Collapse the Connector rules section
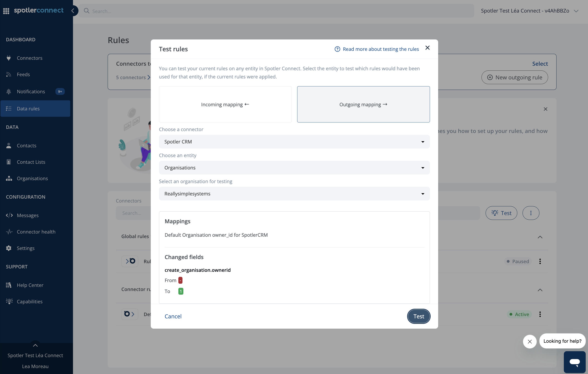This screenshot has height=374, width=588. click(540, 290)
